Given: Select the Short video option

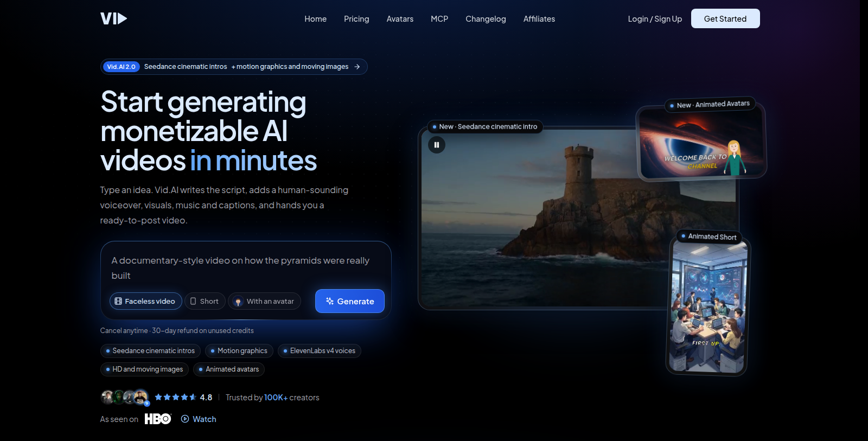Looking at the screenshot, I should [205, 301].
